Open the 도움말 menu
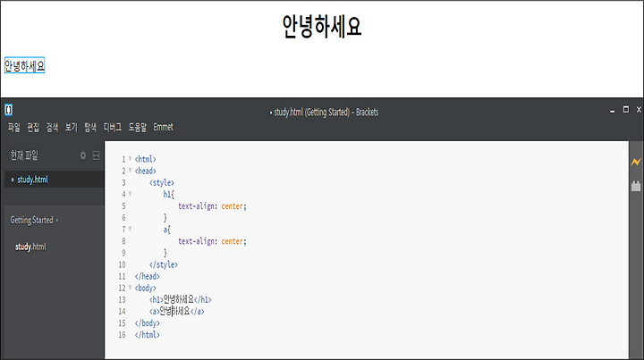Screen dimensions: 644x360 [138, 128]
